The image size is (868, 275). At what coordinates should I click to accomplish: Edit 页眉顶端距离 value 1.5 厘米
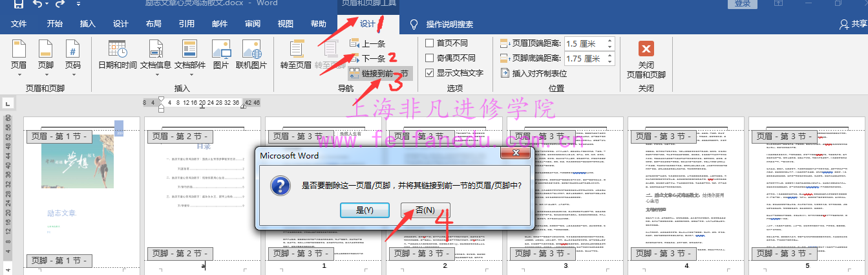(585, 44)
